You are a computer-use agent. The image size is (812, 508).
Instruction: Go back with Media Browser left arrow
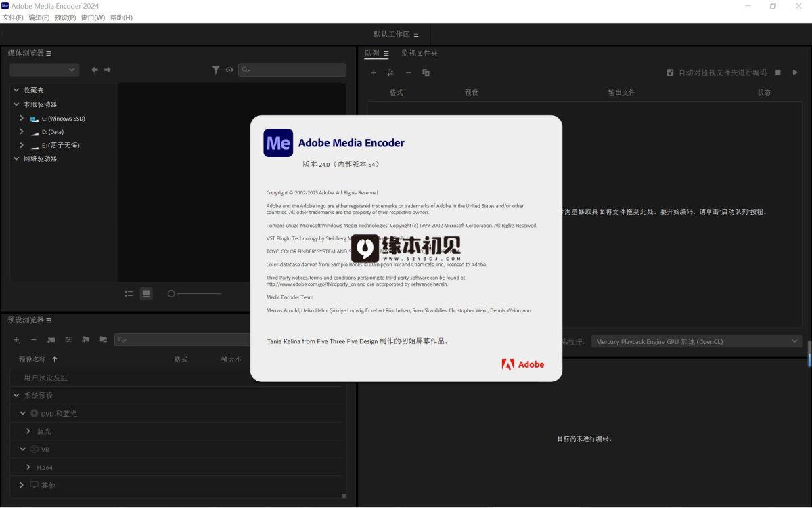95,70
